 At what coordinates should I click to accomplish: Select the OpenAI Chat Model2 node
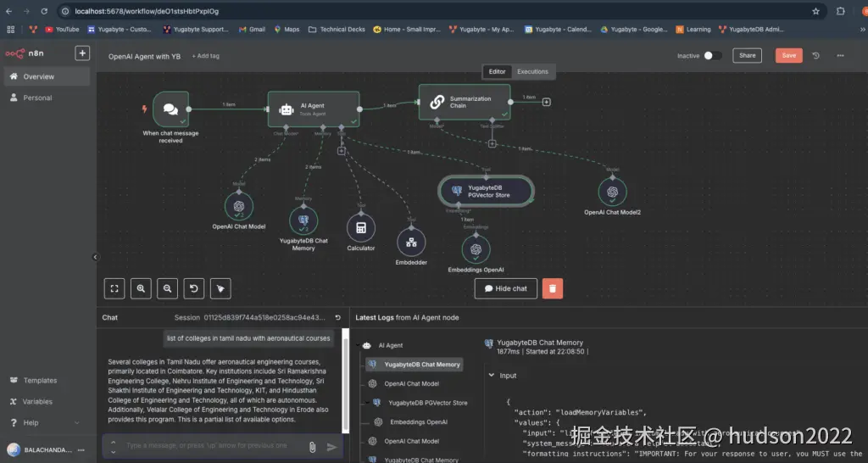click(x=612, y=192)
